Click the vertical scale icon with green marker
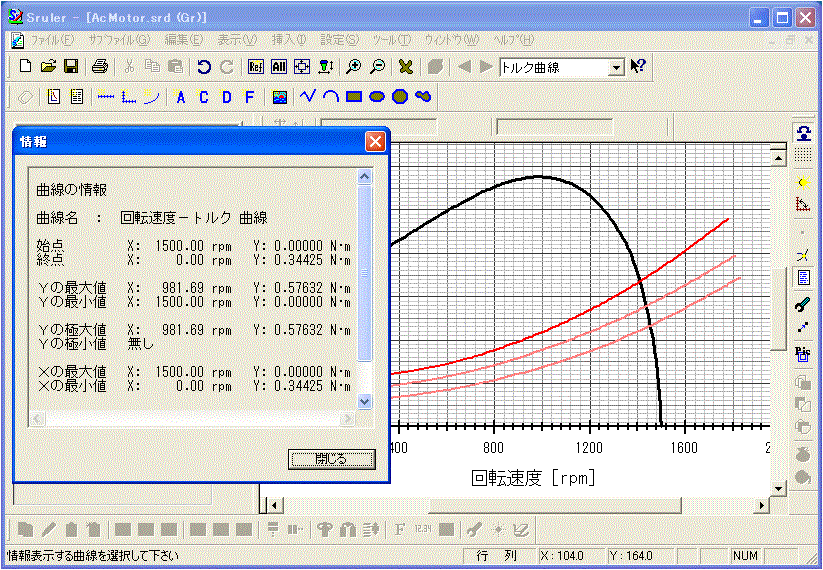 click(x=325, y=67)
